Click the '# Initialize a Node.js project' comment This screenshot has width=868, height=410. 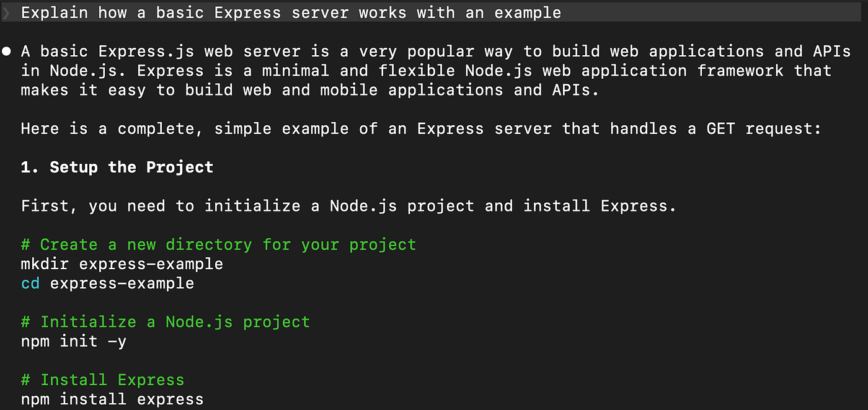pyautogui.click(x=166, y=323)
